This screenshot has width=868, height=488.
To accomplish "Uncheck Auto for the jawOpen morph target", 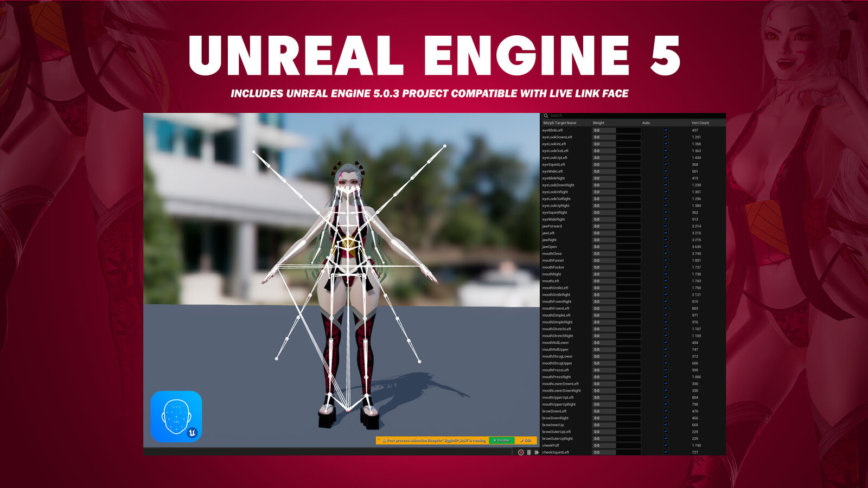I will 666,247.
